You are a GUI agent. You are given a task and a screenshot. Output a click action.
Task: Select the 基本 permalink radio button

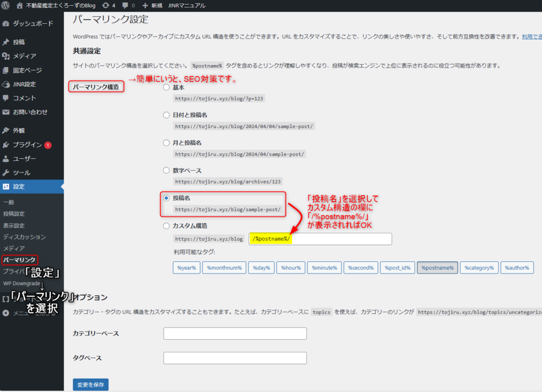[166, 87]
